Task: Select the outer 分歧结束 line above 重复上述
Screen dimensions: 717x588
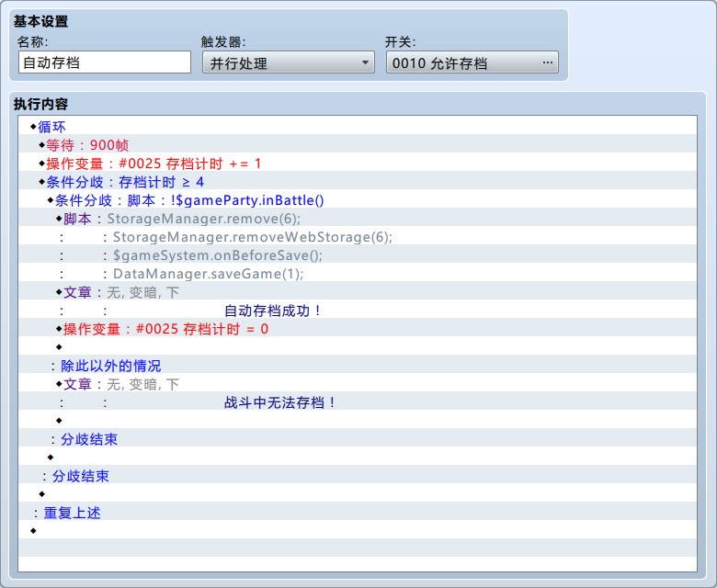Action: tap(358, 475)
